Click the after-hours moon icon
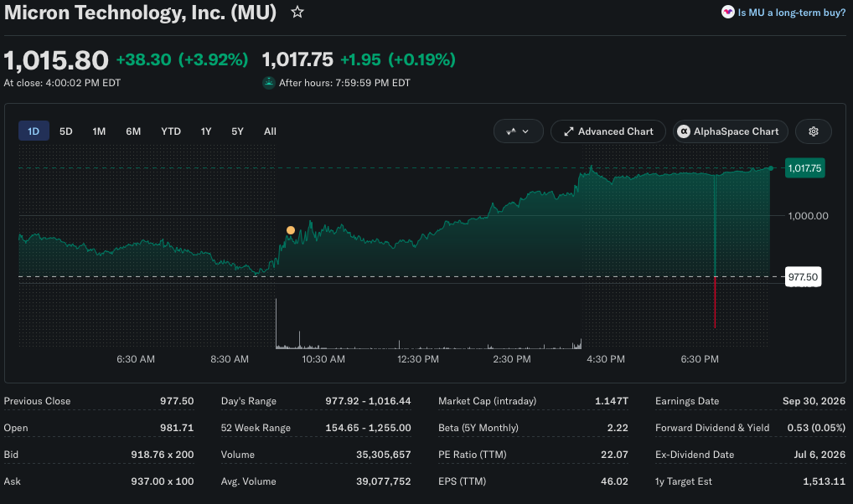This screenshot has height=504, width=853. point(269,83)
